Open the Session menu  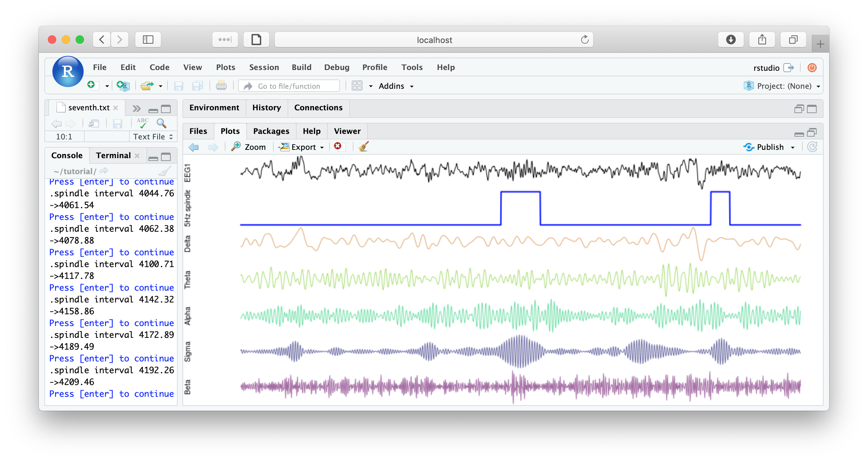point(264,67)
